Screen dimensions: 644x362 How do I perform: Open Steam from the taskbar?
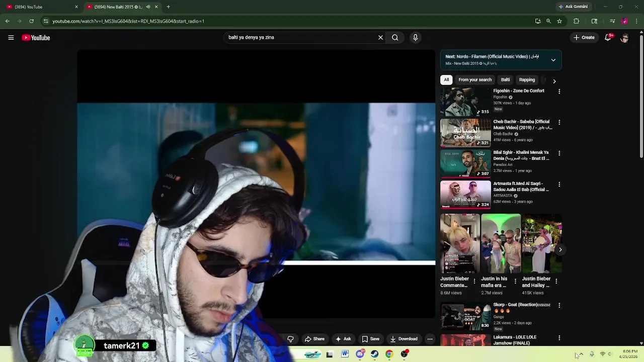pyautogui.click(x=374, y=354)
